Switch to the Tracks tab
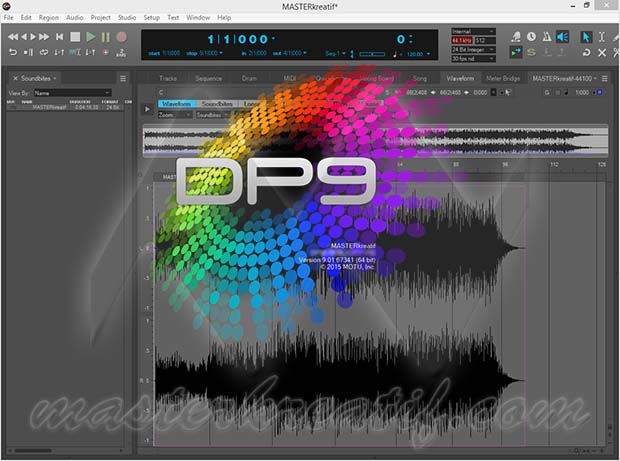Screen dimensions: 620x461 coord(168,78)
